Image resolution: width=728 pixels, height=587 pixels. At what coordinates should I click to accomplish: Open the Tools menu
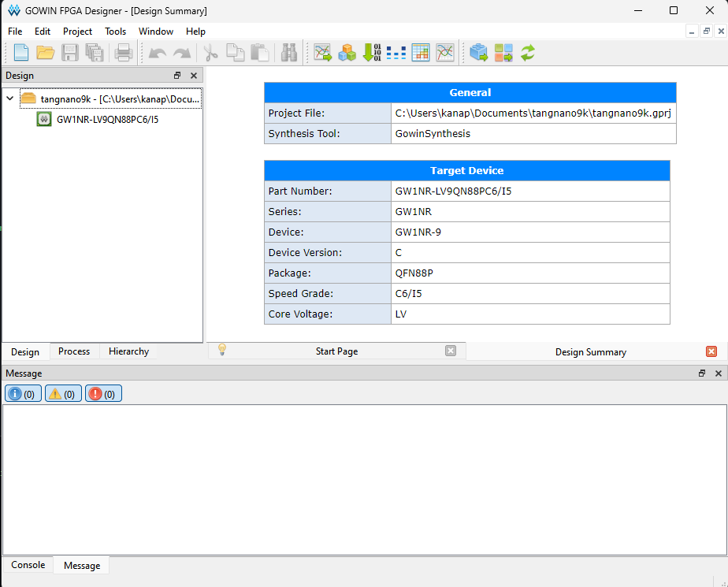(x=115, y=32)
